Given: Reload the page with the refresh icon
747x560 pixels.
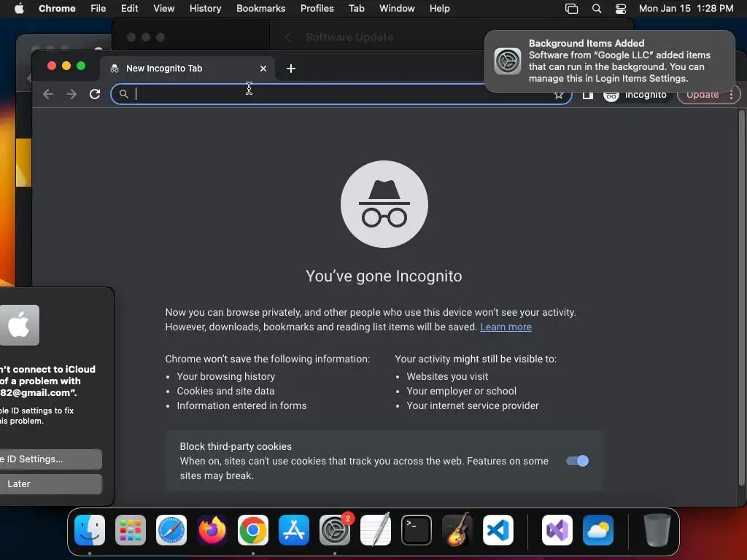Looking at the screenshot, I should 95,94.
